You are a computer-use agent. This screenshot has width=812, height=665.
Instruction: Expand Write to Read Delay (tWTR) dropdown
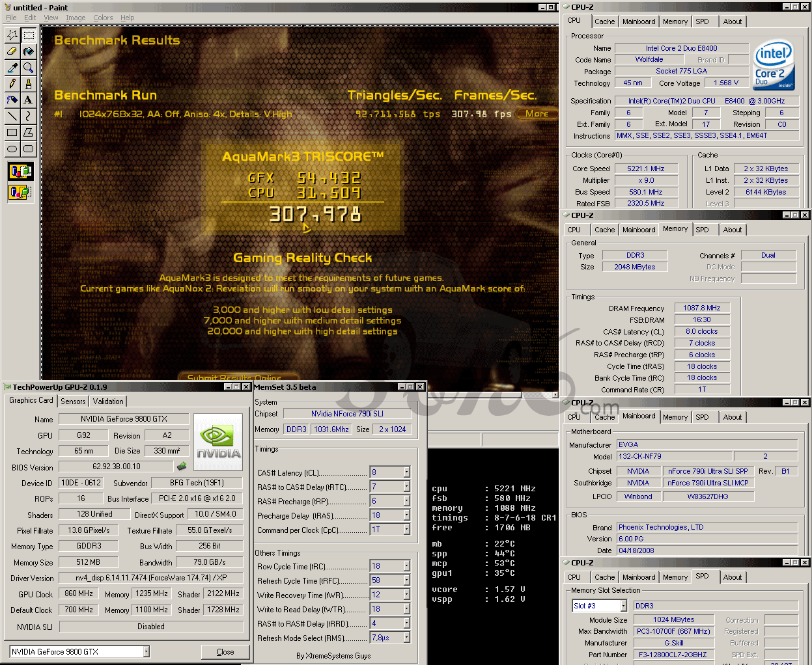coord(407,609)
